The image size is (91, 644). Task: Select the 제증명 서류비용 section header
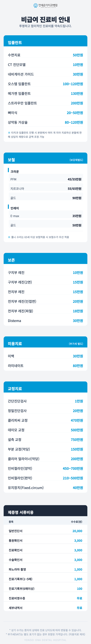[x=21, y=512]
